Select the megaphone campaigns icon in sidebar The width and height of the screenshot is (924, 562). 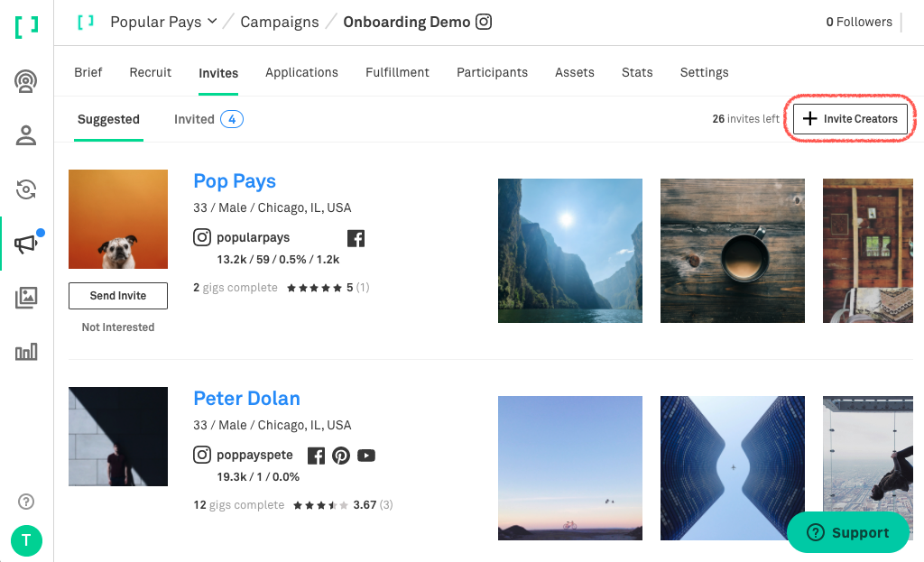[x=25, y=242]
